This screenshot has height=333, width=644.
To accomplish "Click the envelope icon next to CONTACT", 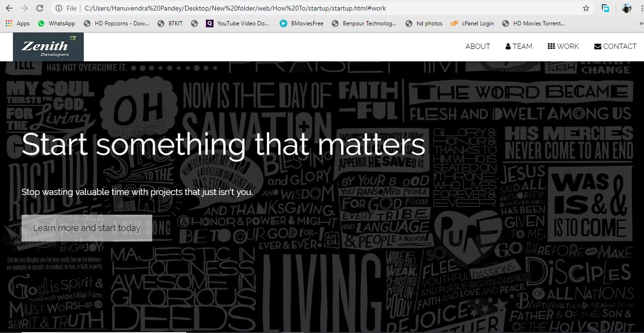I will coord(597,46).
